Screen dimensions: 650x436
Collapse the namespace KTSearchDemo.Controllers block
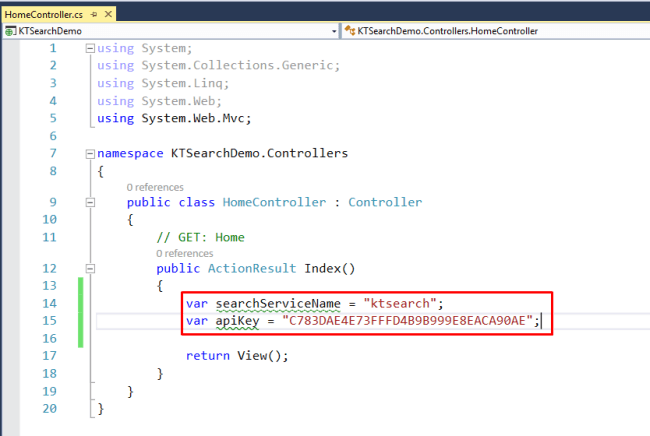click(x=90, y=154)
